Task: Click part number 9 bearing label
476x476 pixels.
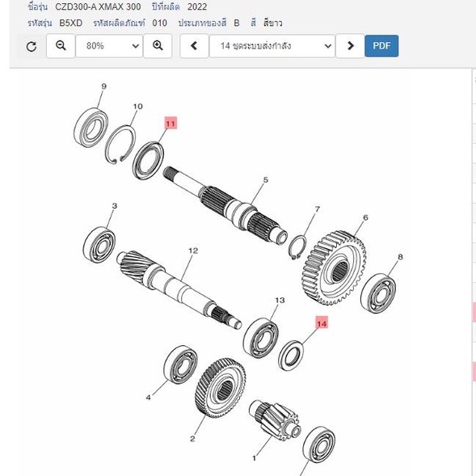Action: pyautogui.click(x=103, y=86)
